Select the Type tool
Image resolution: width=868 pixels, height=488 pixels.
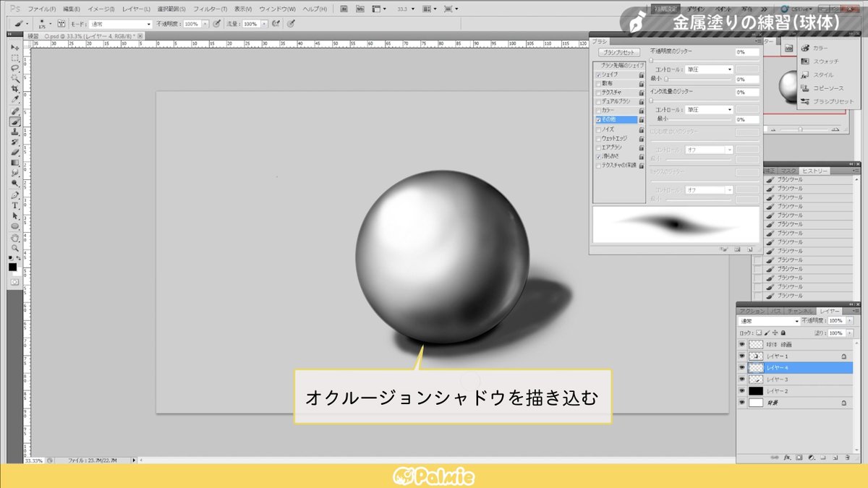(14, 205)
